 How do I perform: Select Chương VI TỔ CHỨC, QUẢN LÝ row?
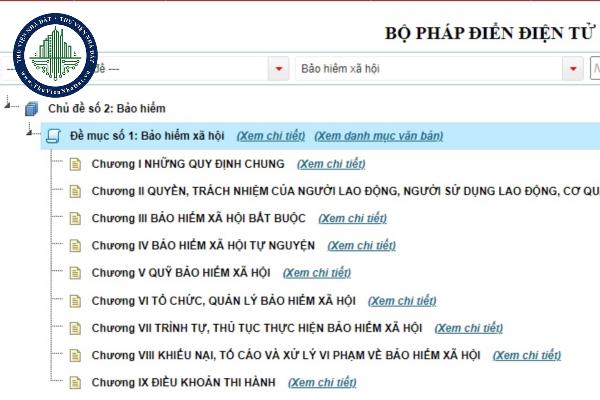(x=223, y=301)
